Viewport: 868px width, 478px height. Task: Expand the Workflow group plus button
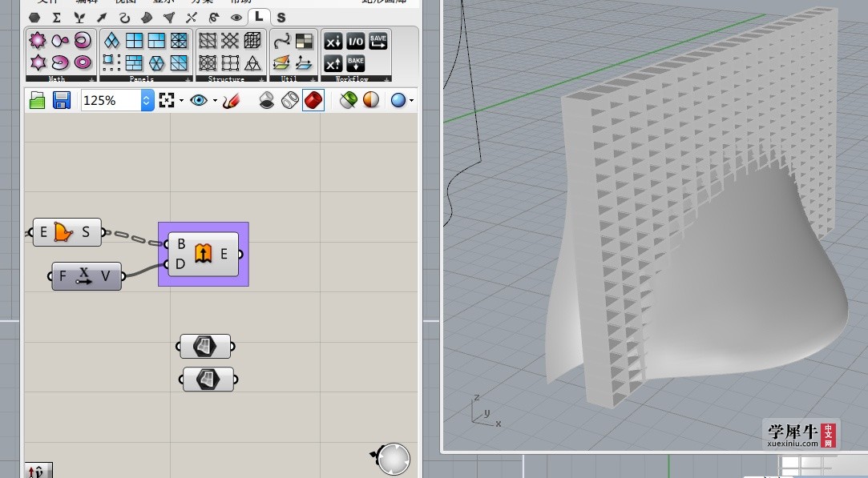point(387,80)
